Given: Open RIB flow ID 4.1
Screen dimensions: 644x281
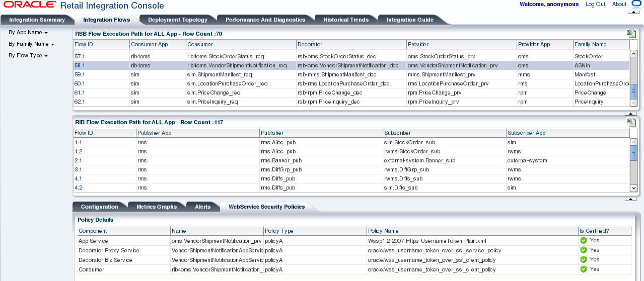Looking at the screenshot, I should point(78,178).
